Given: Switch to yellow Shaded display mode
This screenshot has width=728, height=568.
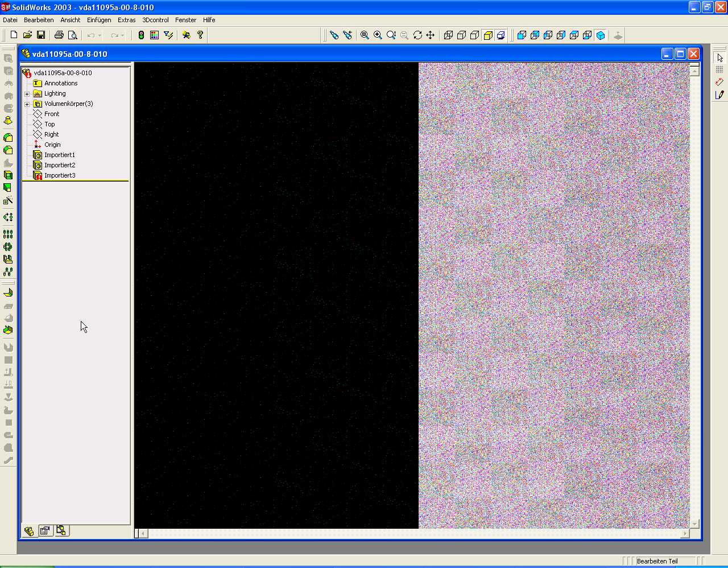Looking at the screenshot, I should tap(488, 35).
